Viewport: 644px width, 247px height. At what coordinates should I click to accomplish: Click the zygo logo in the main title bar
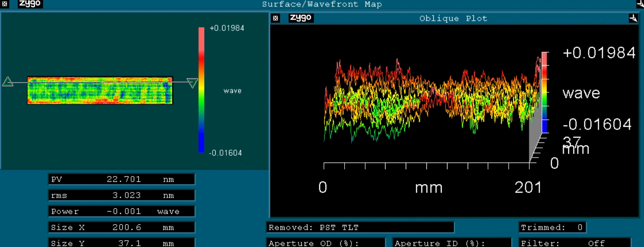pyautogui.click(x=30, y=4)
